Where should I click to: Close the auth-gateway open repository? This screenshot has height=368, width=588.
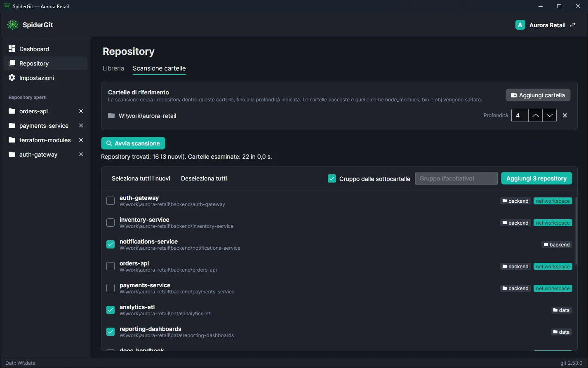(81, 155)
